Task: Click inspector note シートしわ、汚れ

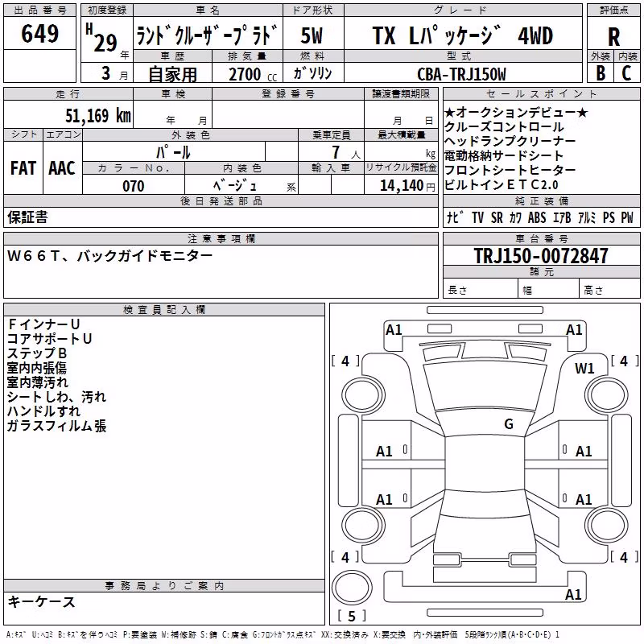Action: point(56,397)
